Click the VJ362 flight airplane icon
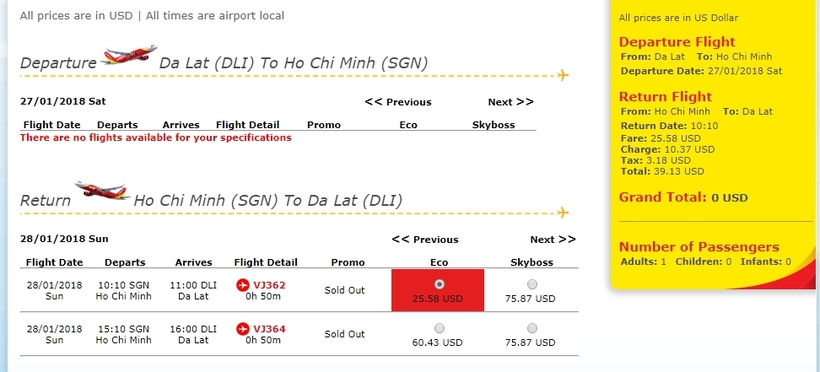Image resolution: width=820 pixels, height=372 pixels. [243, 285]
